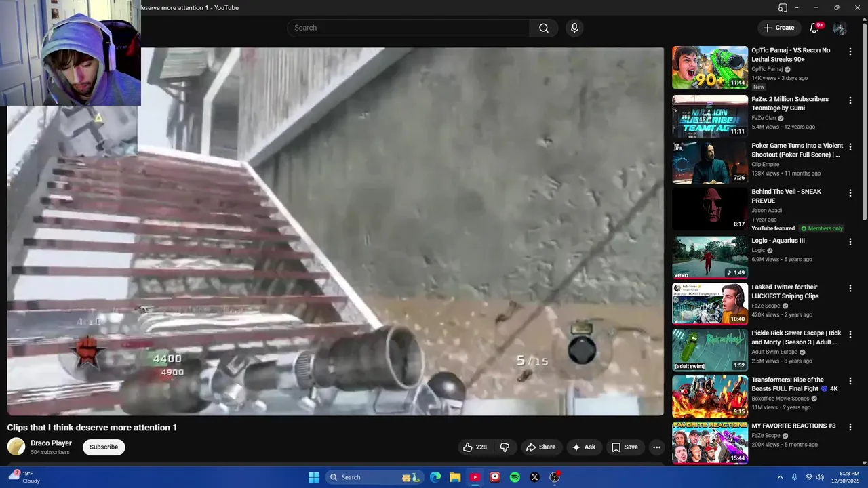Play FaZe Teamtage thumbnail
The height and width of the screenshot is (488, 868).
(710, 116)
